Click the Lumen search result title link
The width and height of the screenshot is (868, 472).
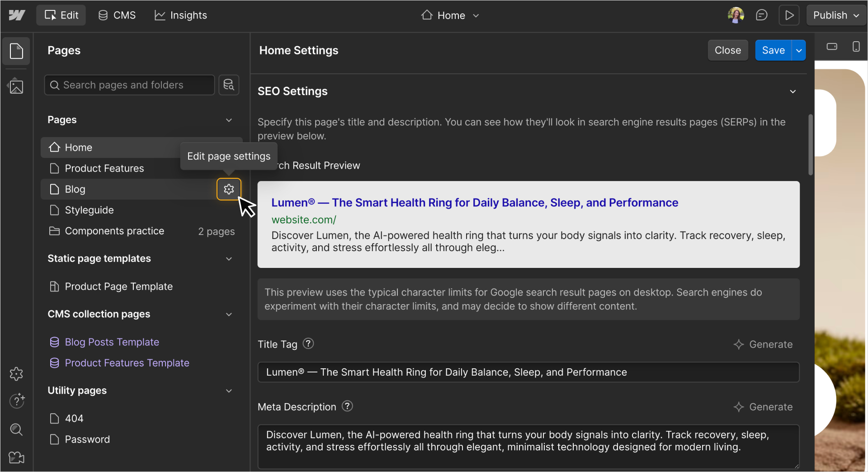[x=475, y=203]
